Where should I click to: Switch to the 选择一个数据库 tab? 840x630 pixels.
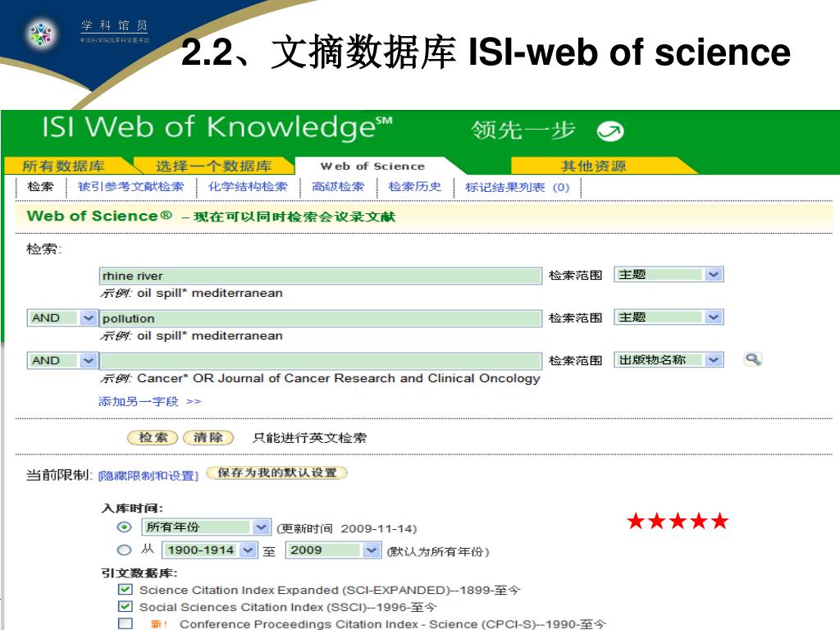[x=214, y=166]
